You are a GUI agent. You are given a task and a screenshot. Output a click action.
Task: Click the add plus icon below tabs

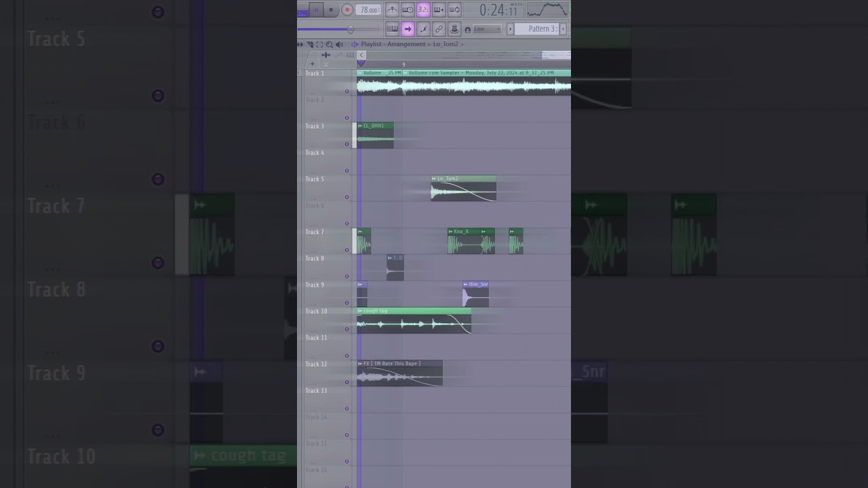click(313, 64)
